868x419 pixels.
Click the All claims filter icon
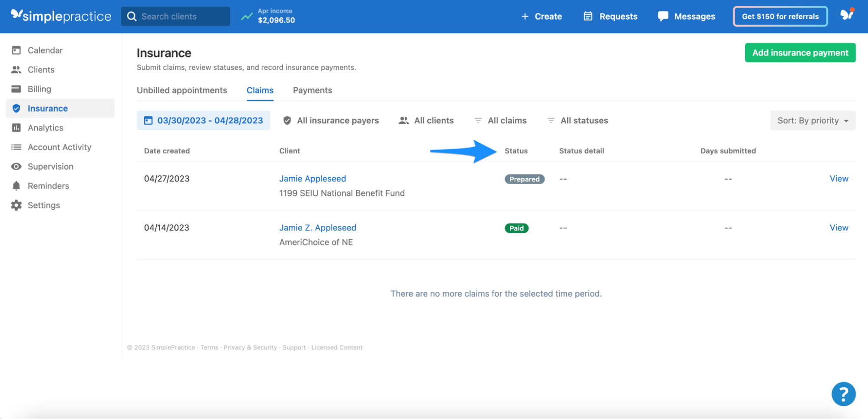(x=478, y=121)
